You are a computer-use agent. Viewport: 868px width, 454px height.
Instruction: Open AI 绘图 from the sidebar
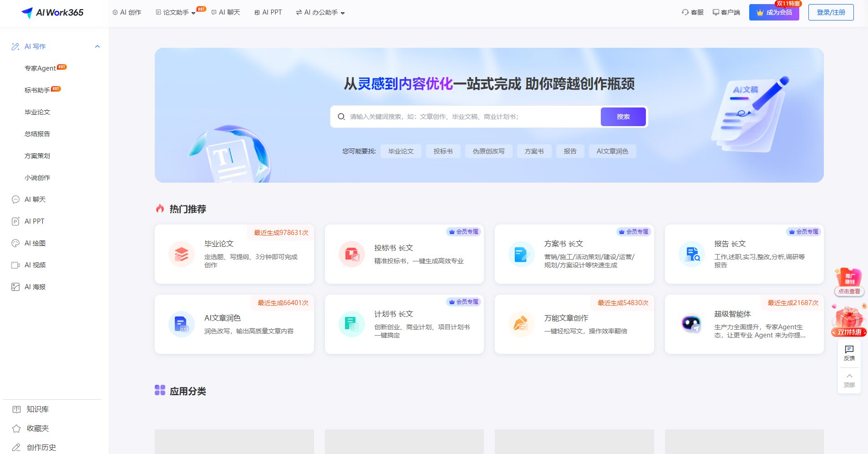34,243
